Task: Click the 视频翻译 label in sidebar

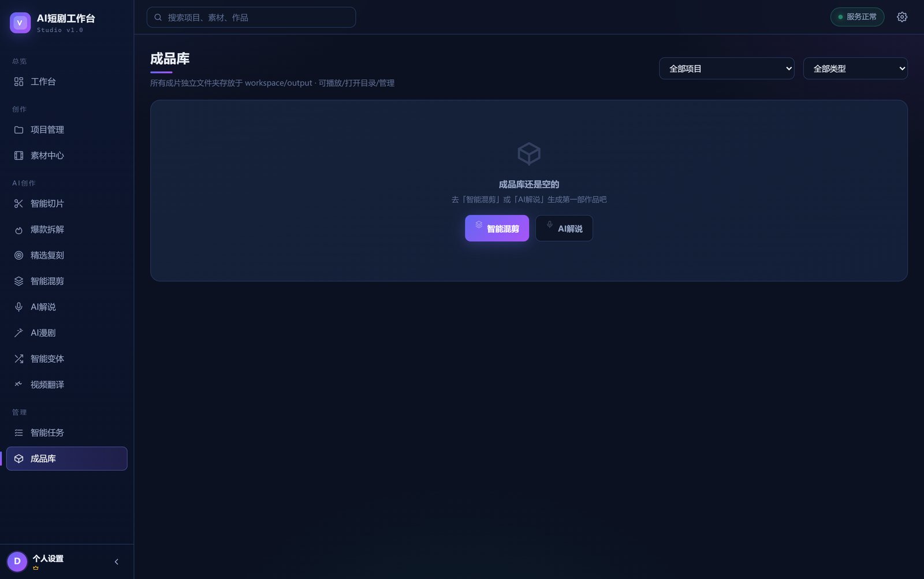Action: pos(47,385)
